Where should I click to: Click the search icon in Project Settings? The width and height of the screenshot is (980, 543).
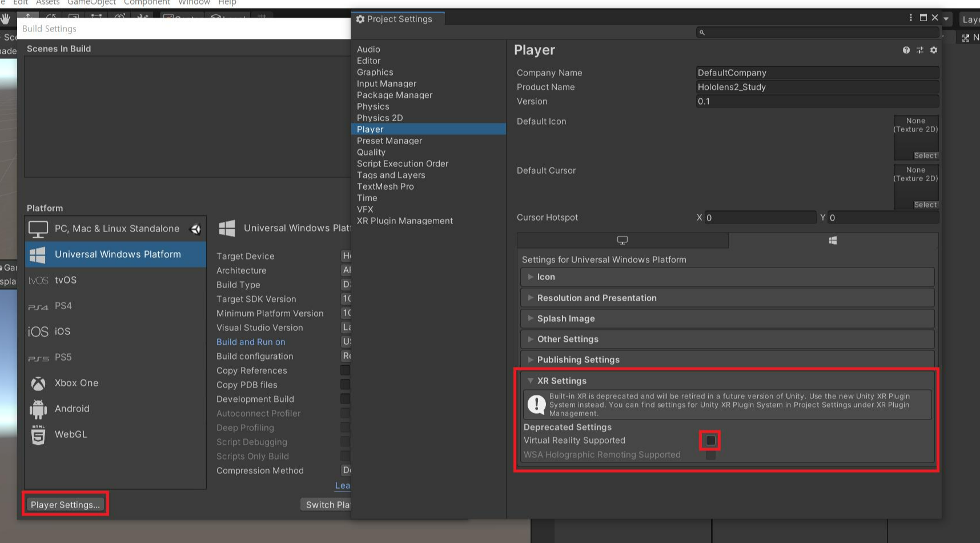coord(702,33)
